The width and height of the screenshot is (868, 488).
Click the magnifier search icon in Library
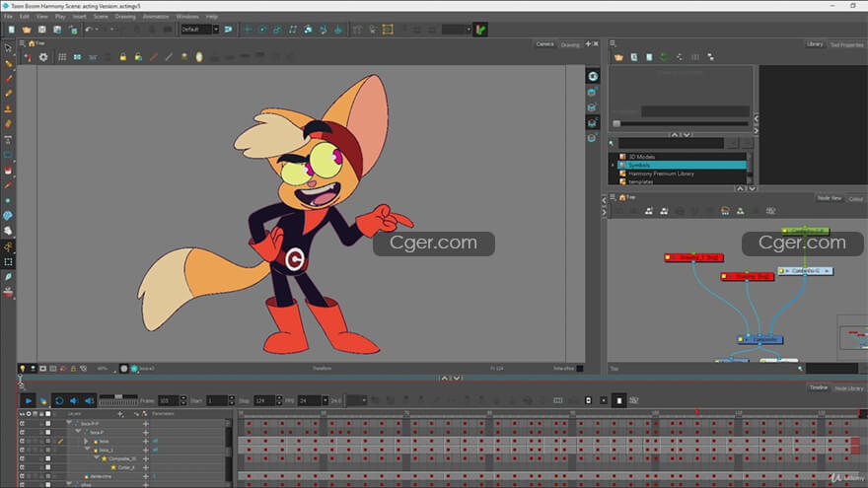click(612, 143)
